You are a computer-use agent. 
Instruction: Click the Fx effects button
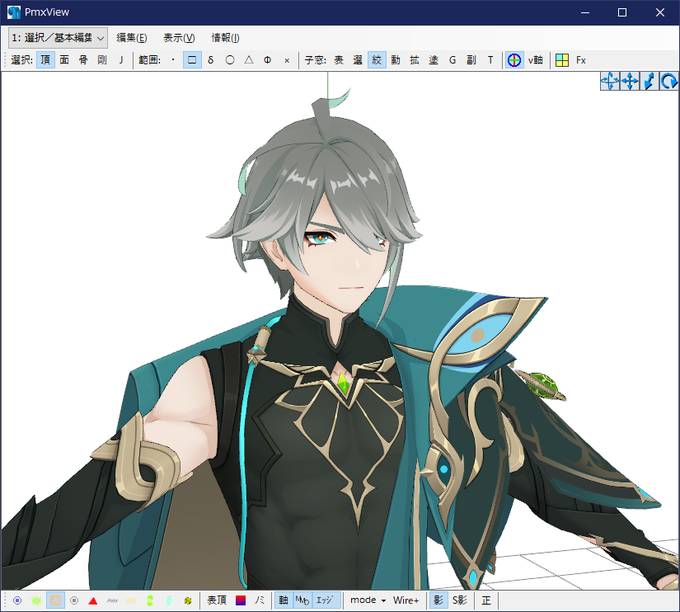581,60
